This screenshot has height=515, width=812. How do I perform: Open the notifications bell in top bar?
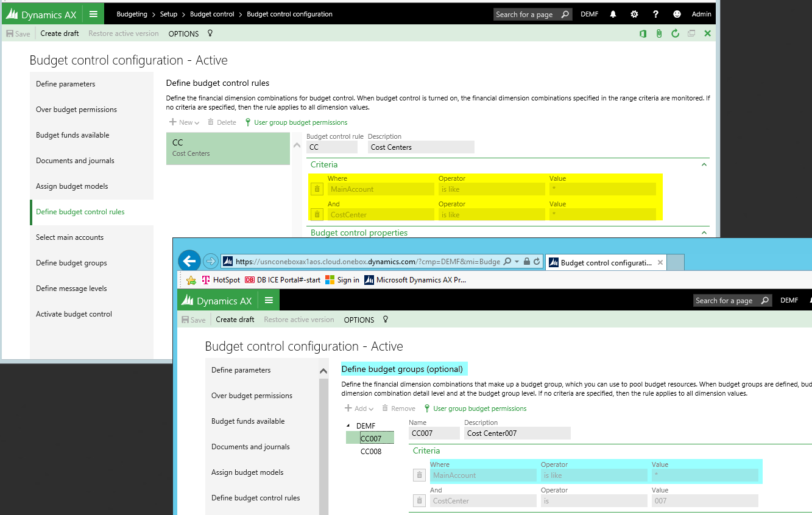tap(613, 14)
